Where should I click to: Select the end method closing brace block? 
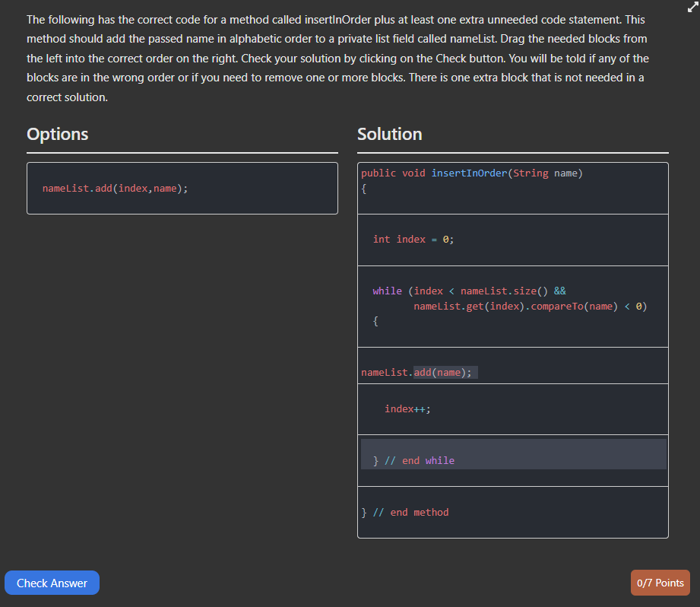pos(512,512)
